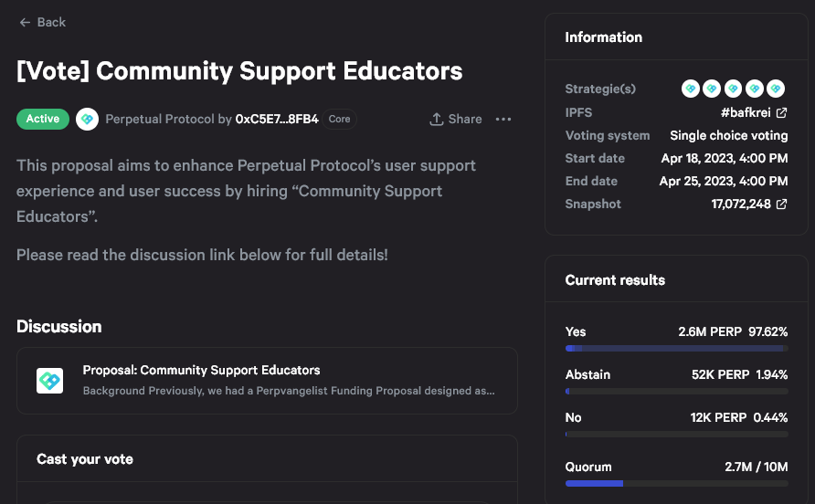The width and height of the screenshot is (815, 504).
Task: Click the author address 0xC5E7...8FB4
Action: (277, 120)
